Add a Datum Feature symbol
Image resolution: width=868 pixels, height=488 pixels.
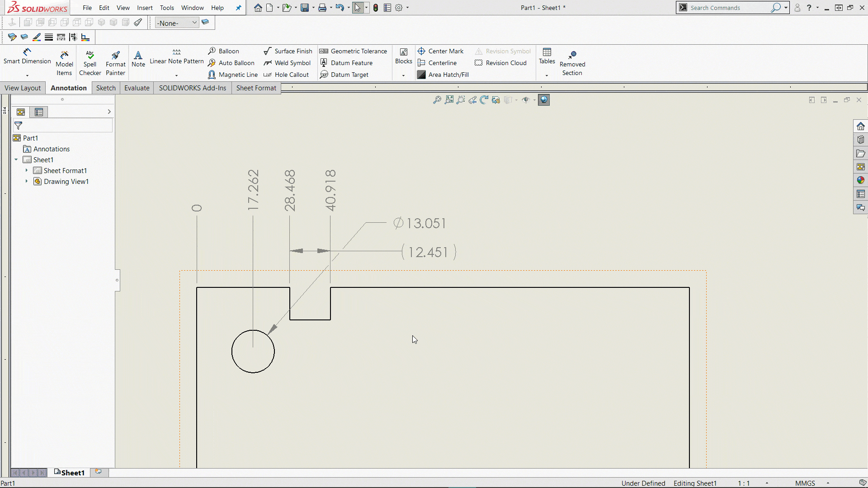click(x=346, y=63)
